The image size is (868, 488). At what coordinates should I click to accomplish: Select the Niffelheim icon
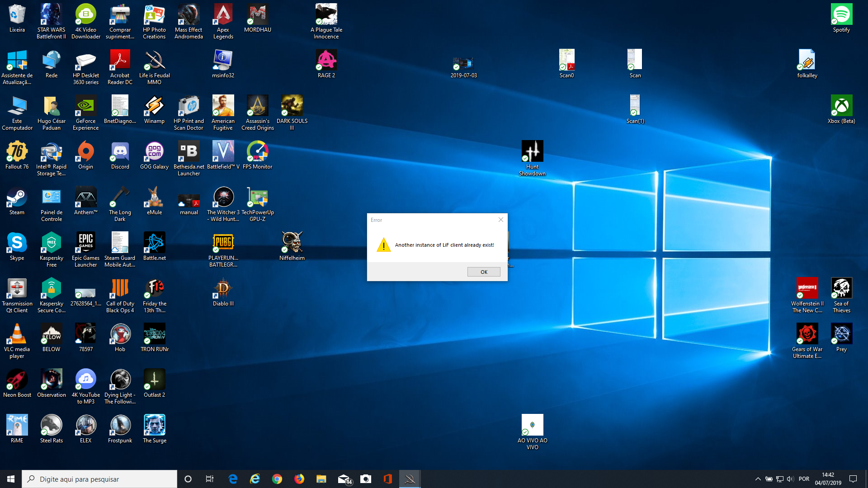tap(292, 247)
